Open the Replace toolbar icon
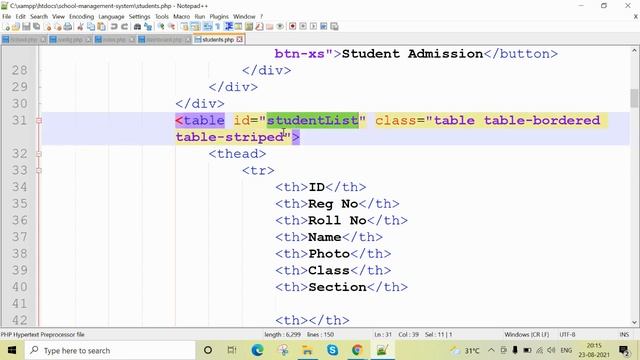 click(x=149, y=27)
